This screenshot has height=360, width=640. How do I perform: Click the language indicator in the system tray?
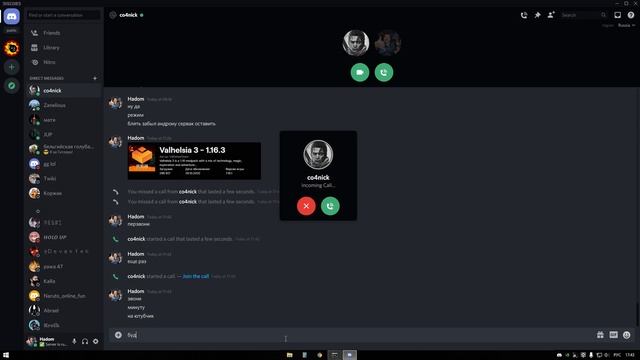(617, 355)
